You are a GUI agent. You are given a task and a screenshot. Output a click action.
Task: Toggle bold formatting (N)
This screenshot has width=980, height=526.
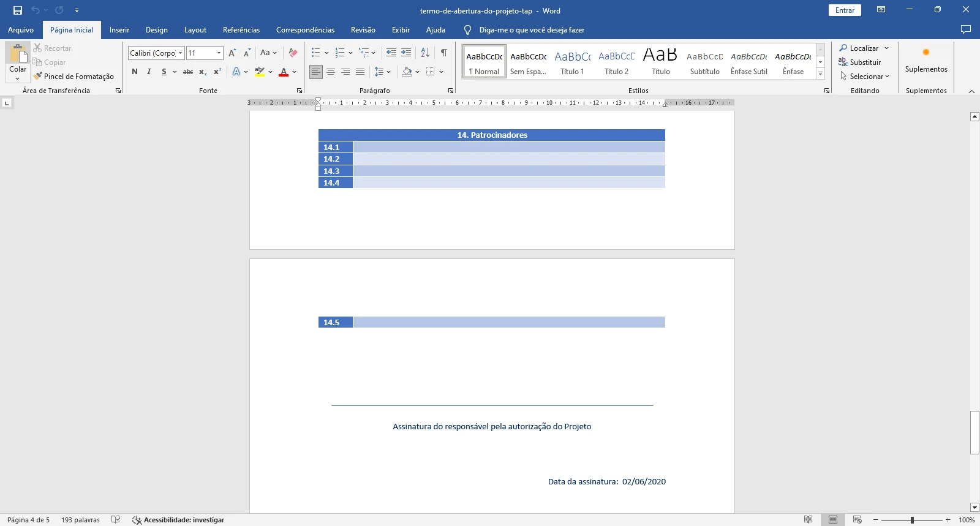[x=135, y=72]
